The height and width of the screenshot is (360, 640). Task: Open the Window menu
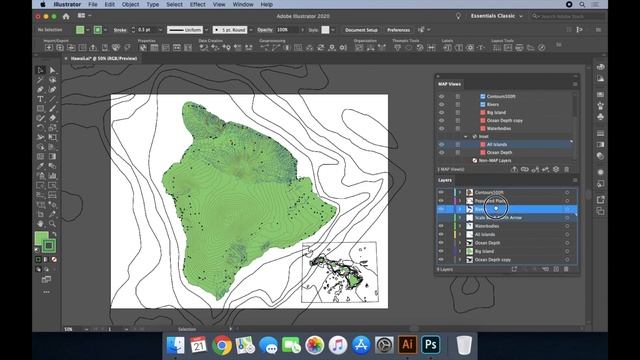pos(243,4)
